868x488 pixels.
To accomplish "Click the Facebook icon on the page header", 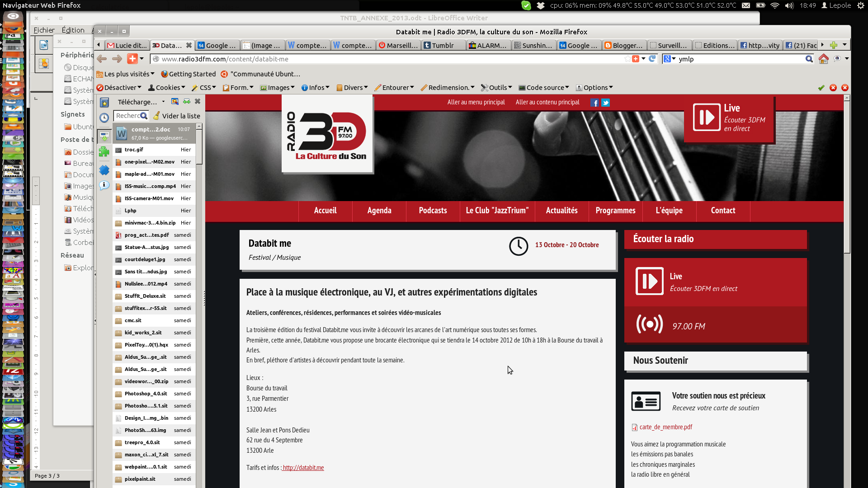I will pos(594,103).
